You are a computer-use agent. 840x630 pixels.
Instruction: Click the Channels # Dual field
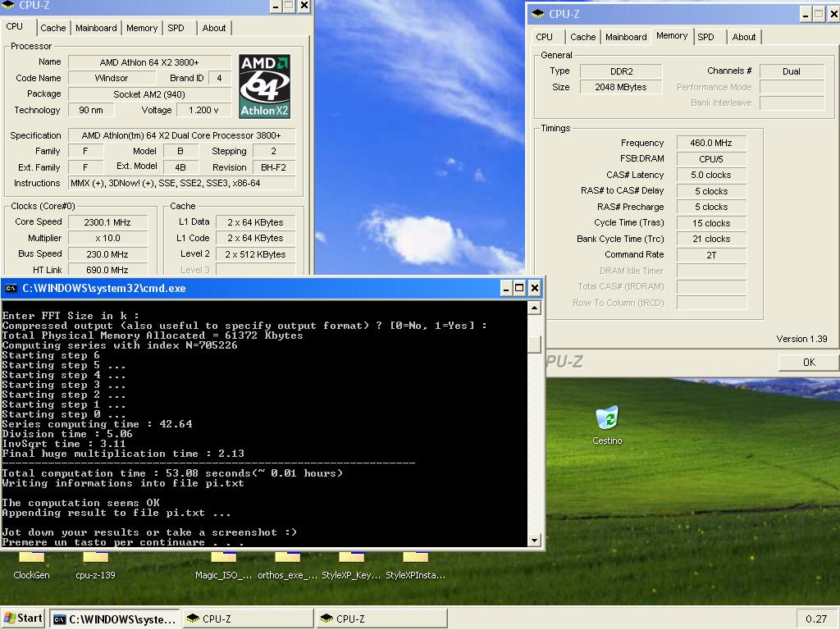coord(792,71)
